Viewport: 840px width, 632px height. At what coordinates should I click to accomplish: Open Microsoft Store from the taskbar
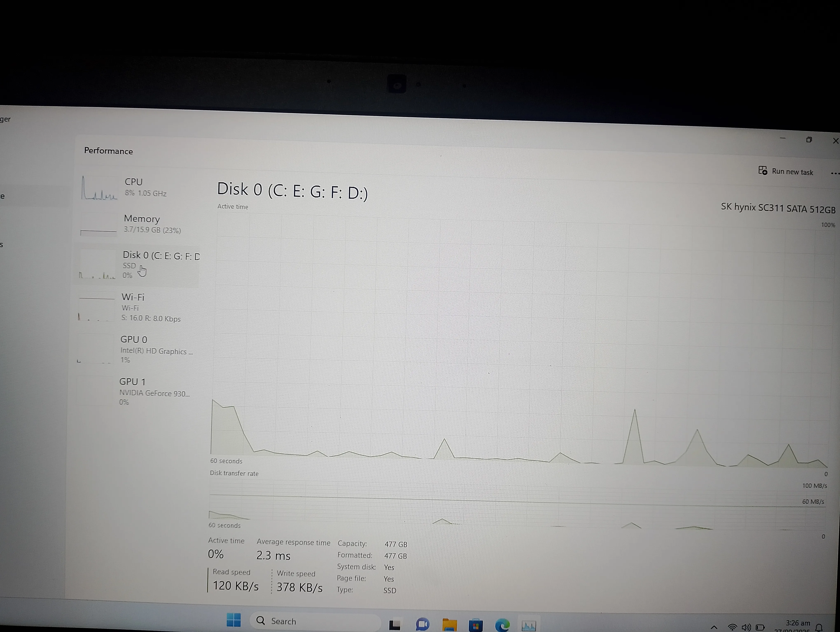[475, 625]
